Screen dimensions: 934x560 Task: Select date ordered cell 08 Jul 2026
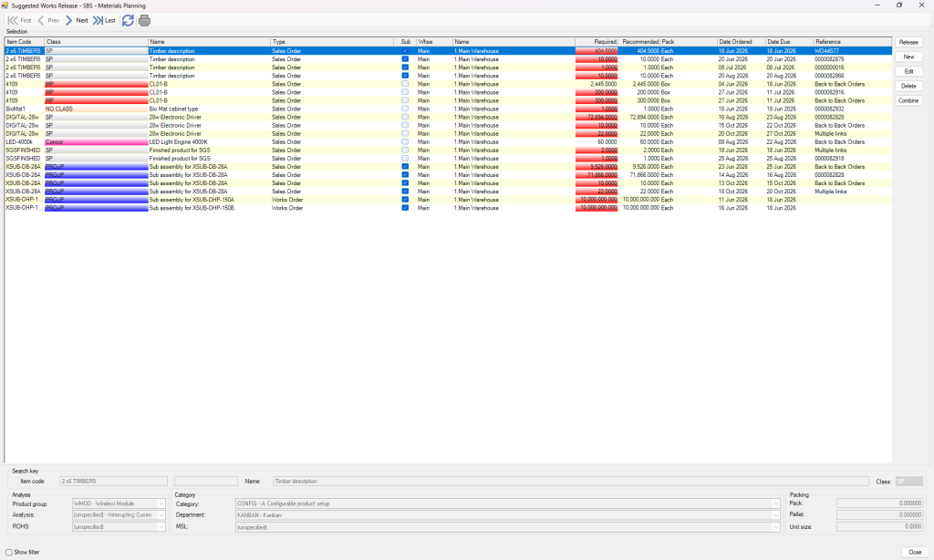741,67
